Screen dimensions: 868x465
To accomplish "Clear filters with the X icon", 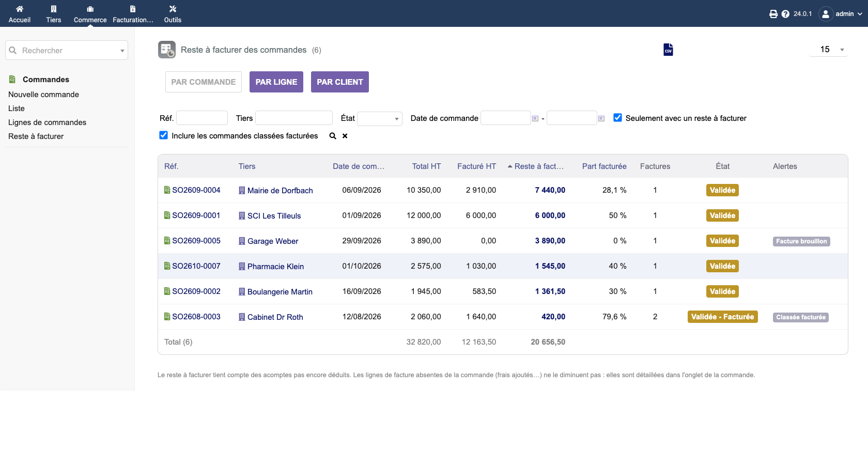I will coord(345,136).
